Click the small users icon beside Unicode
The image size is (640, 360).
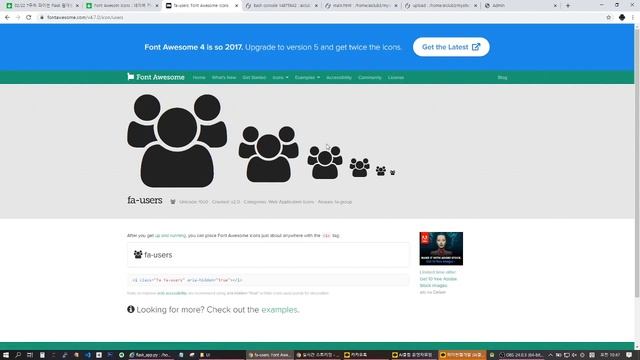[x=173, y=202]
